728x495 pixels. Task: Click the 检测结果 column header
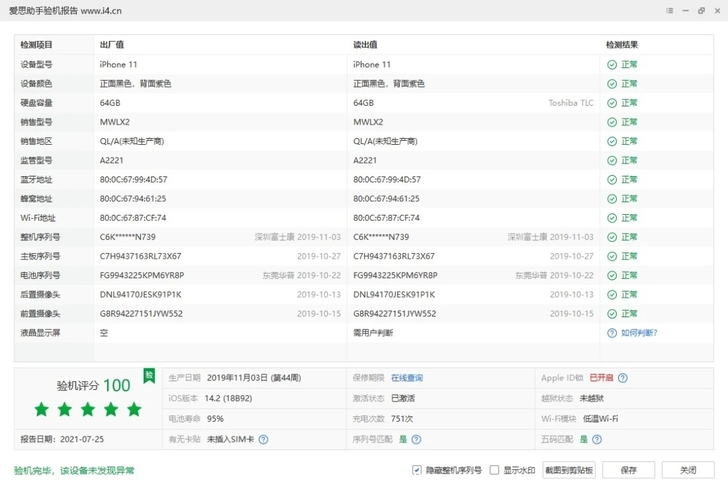point(622,45)
